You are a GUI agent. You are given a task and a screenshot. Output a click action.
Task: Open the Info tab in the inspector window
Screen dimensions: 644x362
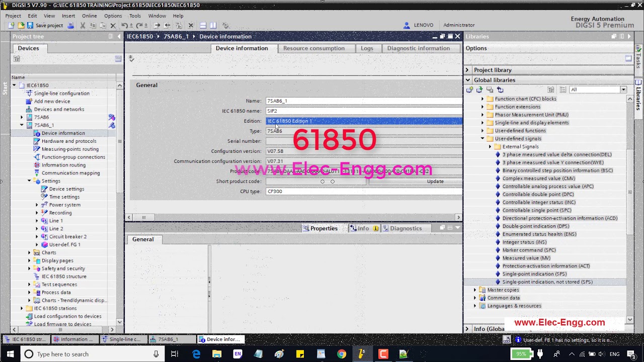click(363, 228)
